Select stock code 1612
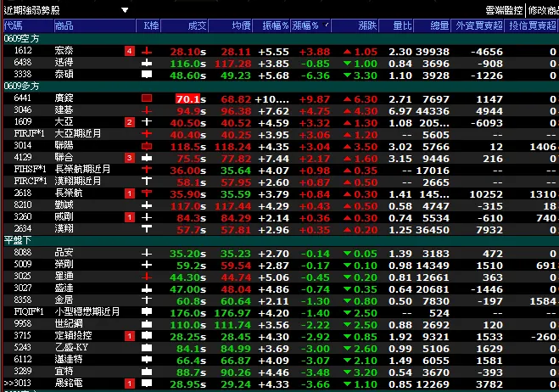559x392 pixels. [23, 50]
